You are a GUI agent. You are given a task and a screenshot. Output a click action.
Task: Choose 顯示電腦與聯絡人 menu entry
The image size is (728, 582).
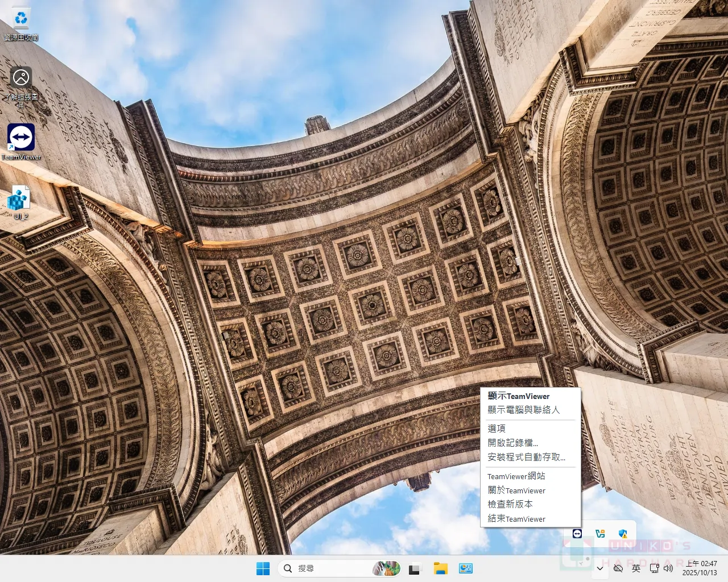tap(523, 410)
